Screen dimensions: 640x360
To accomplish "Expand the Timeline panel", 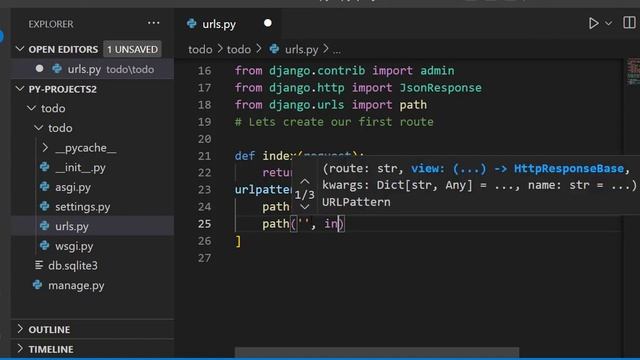I will (x=92, y=349).
